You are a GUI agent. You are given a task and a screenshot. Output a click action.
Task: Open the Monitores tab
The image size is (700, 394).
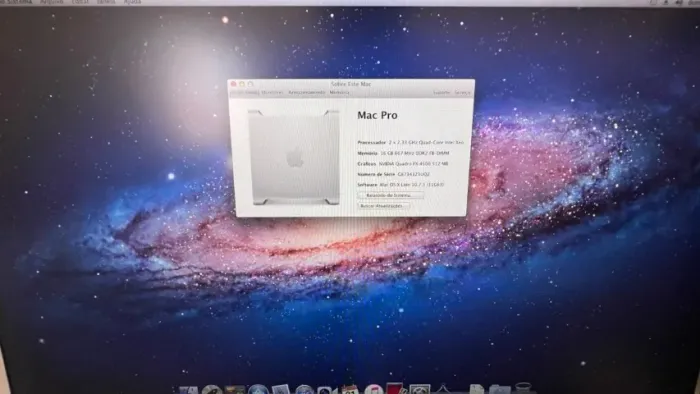coord(272,92)
